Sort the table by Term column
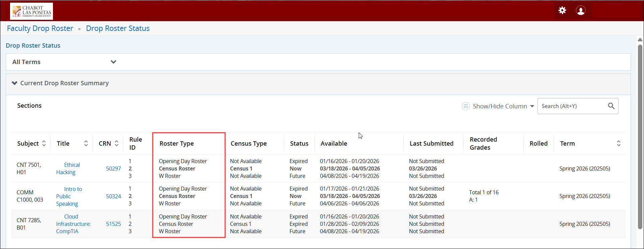Screen dimensions: 644x249 [x=619, y=143]
